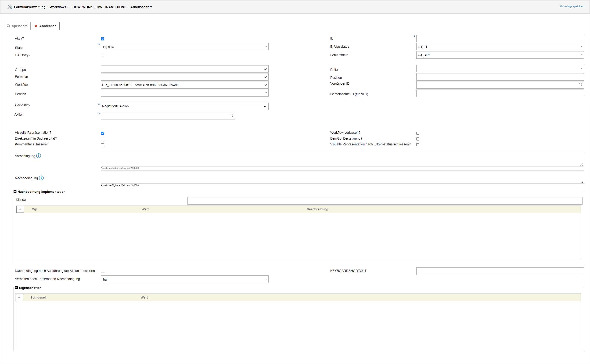Image resolution: width=590 pixels, height=364 pixels.
Task: Click the Nachbedingung info icon
Action: pyautogui.click(x=41, y=178)
